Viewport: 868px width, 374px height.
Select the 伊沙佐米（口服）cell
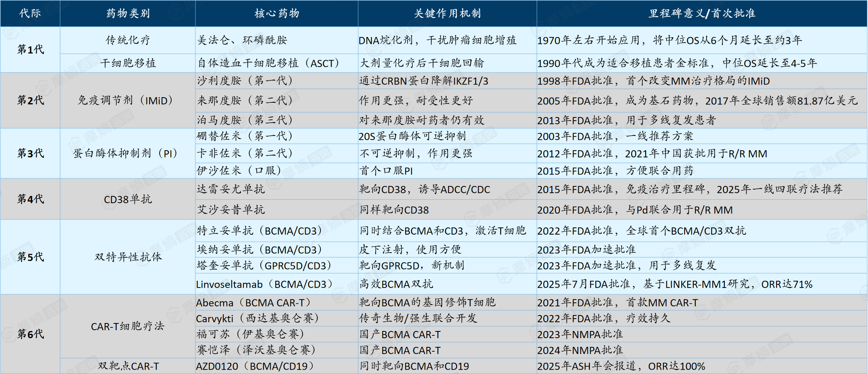coord(277,170)
